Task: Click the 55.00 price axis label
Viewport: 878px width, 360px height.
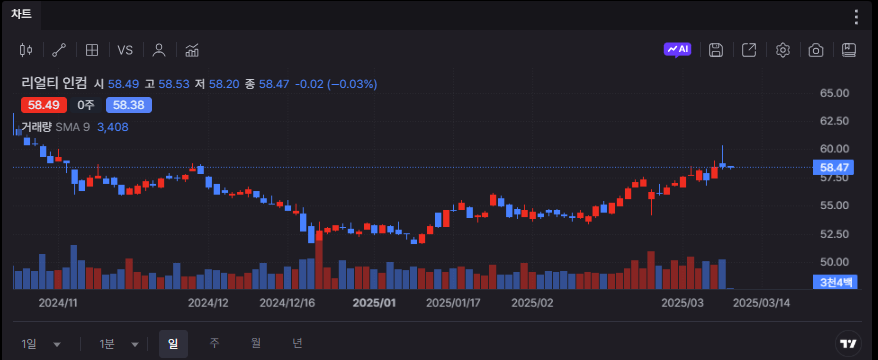Action: click(x=835, y=205)
